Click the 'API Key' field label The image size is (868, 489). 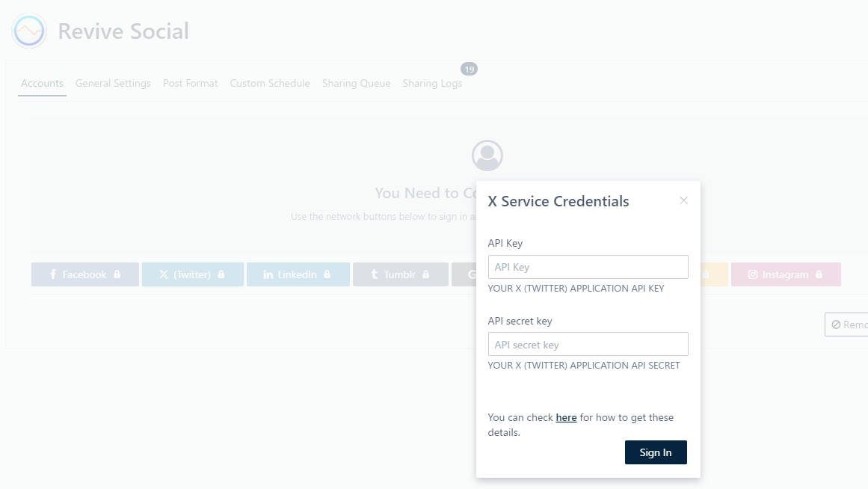point(505,243)
